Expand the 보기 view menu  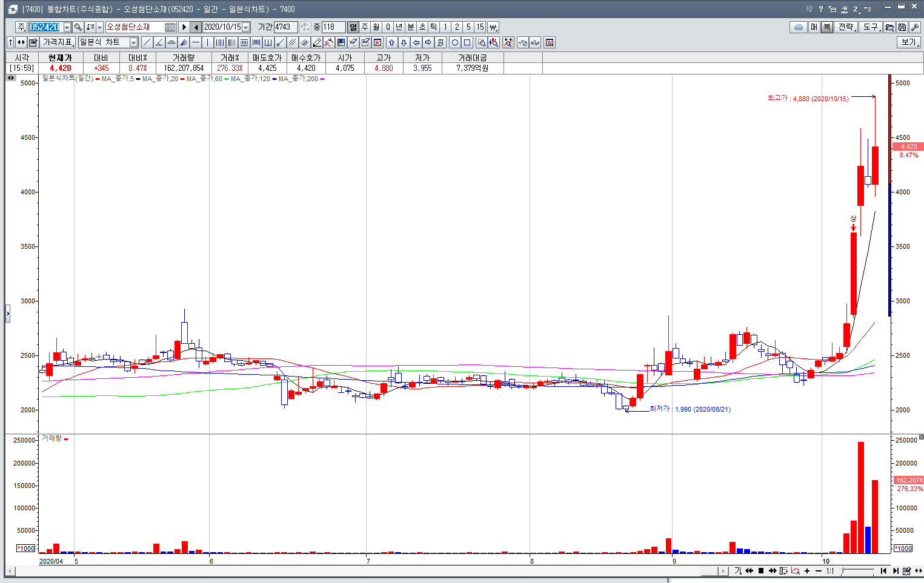click(909, 42)
